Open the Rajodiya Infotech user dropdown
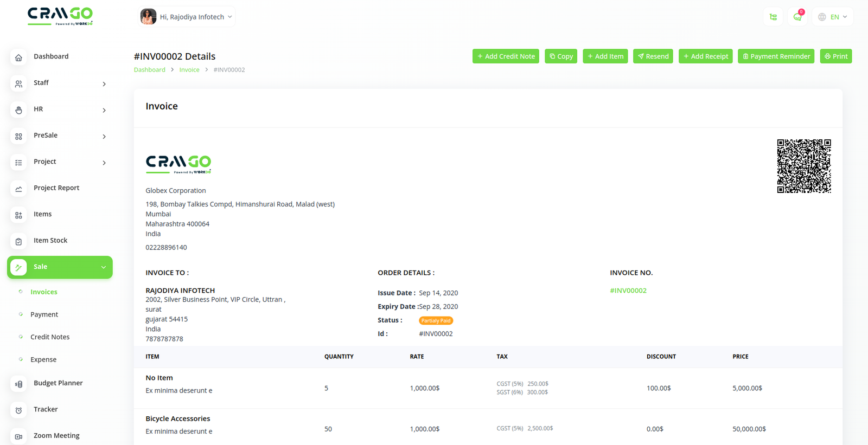The height and width of the screenshot is (445, 868). coord(187,17)
